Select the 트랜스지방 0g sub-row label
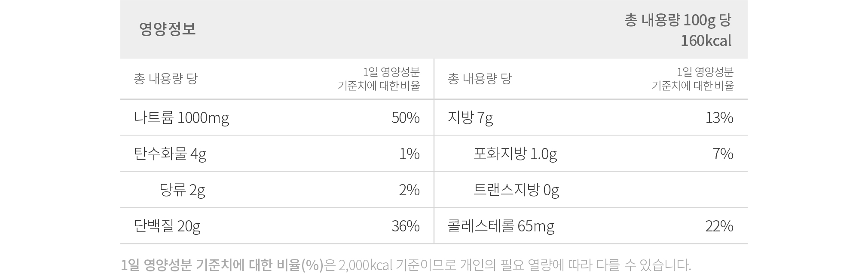868x274 pixels. (x=516, y=190)
